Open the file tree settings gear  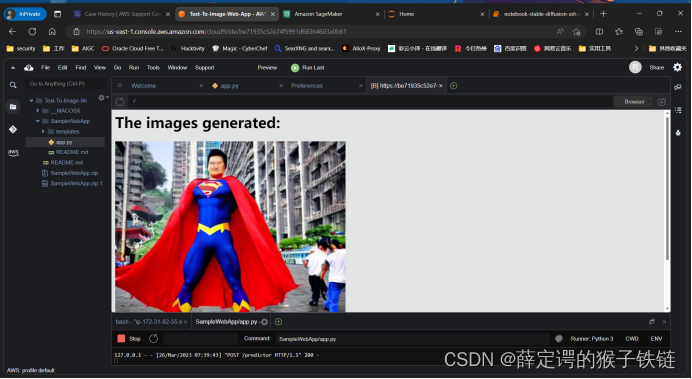[102, 98]
